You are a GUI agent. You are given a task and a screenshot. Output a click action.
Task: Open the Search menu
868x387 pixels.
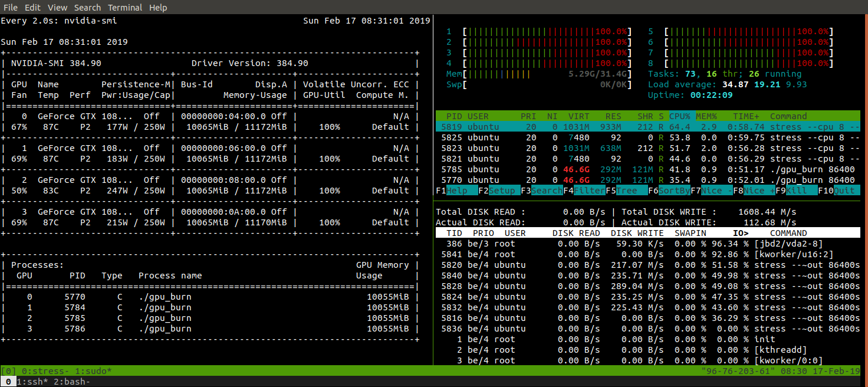[87, 7]
